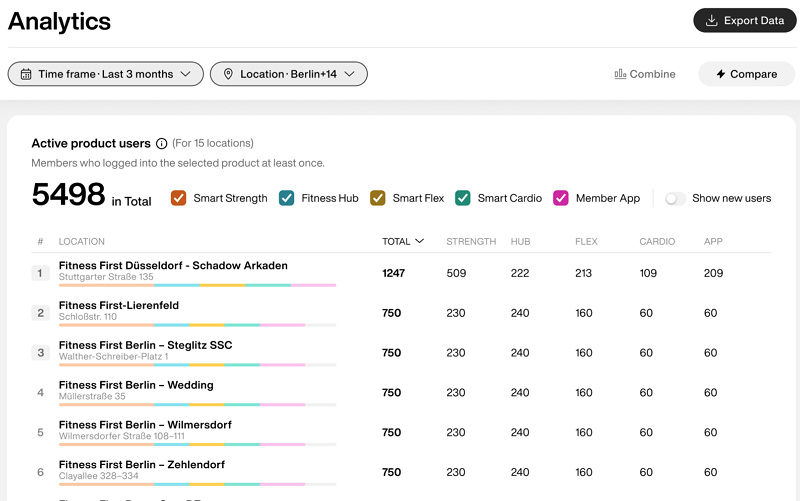Viewport: 800px width, 501px height.
Task: Toggle sort arrow on TOTAL column
Action: (419, 241)
